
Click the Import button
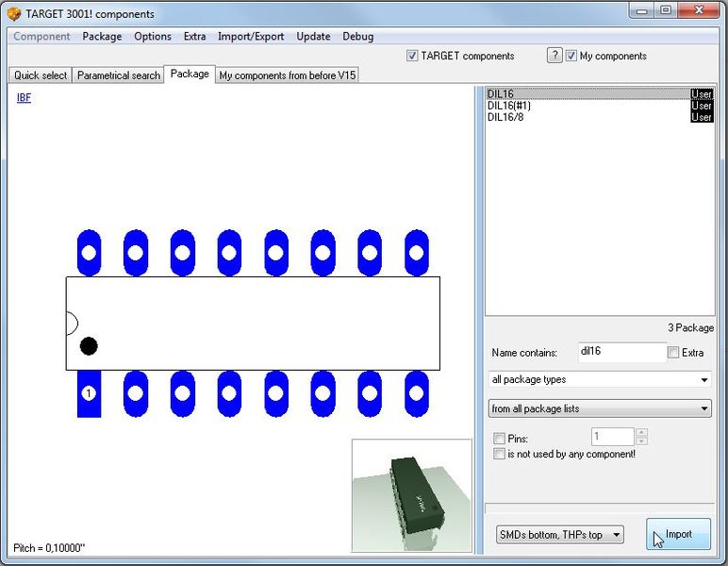(678, 535)
